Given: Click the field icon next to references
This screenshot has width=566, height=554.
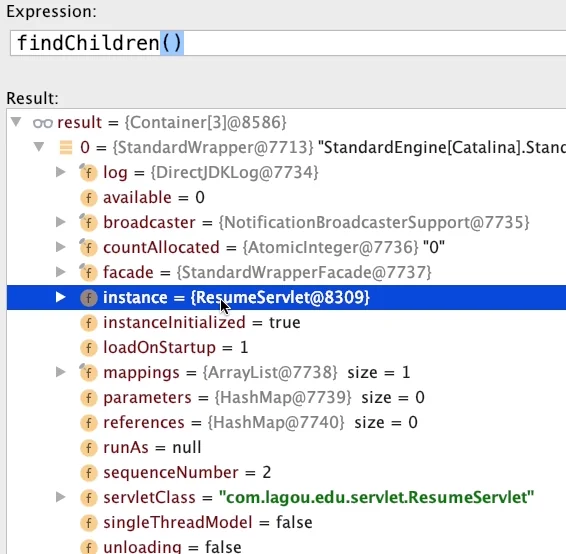Looking at the screenshot, I should click(88, 423).
